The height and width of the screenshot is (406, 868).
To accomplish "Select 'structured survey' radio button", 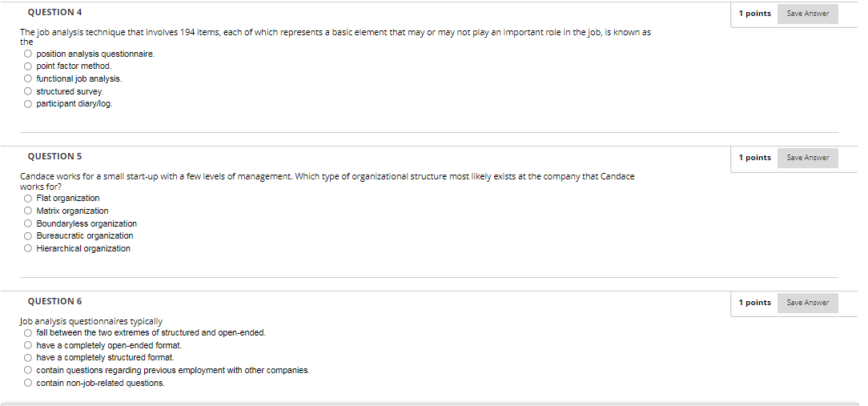I will click(28, 91).
